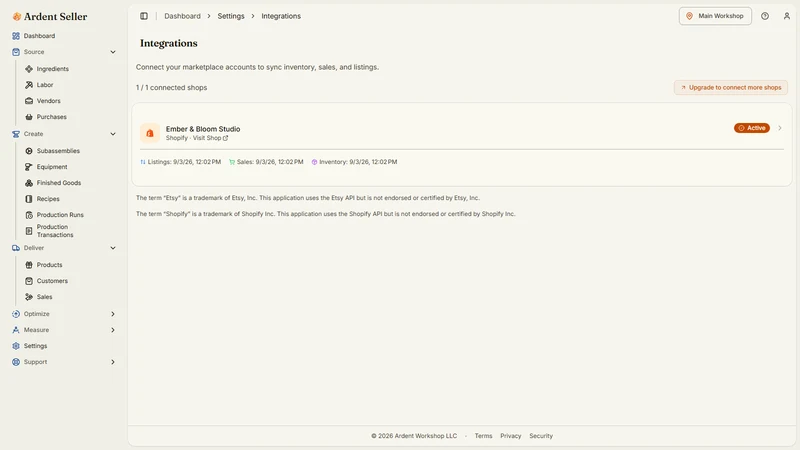800x450 pixels.
Task: Click the Listings sync arrows icon
Action: [x=143, y=162]
